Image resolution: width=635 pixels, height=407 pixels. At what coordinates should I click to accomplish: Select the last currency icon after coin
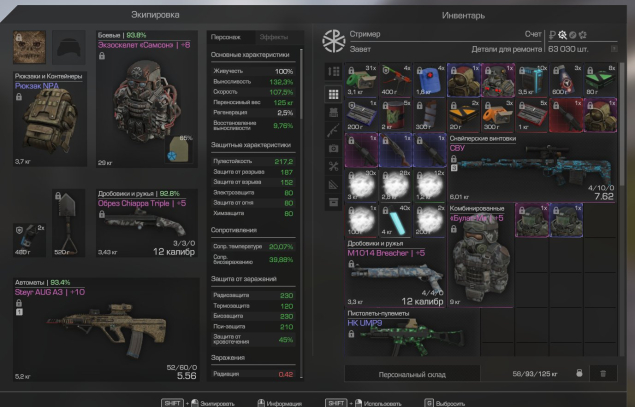click(x=583, y=35)
